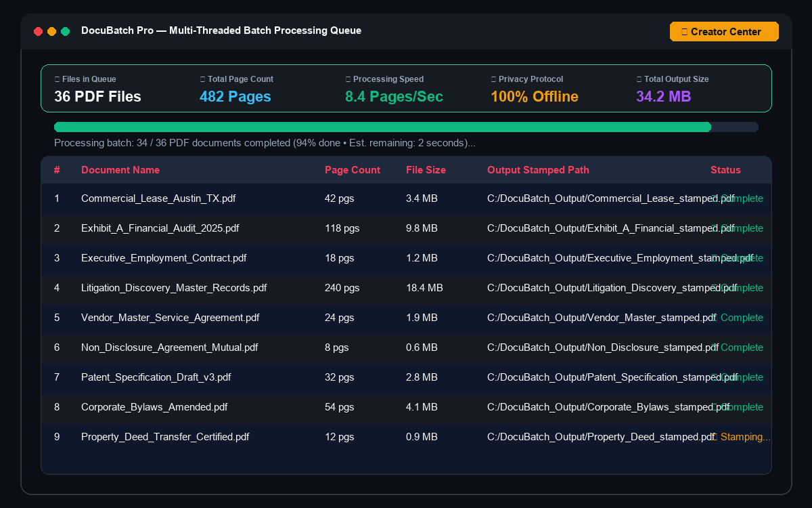The image size is (812, 508).
Task: Click the Total Output Size label
Action: pos(673,79)
